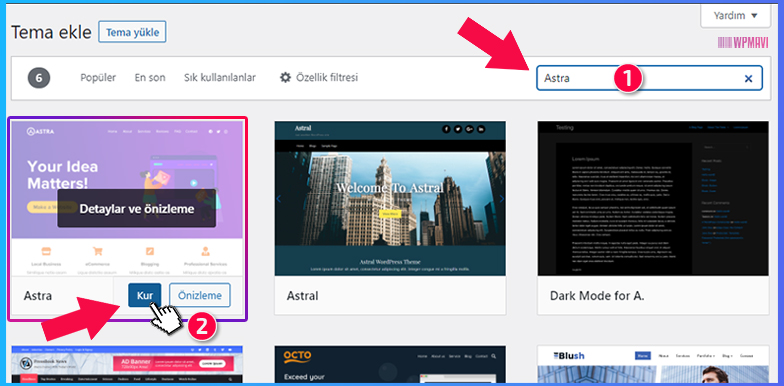Image resolution: width=784 pixels, height=386 pixels.
Task: Click the Blogging pencil icon in Astra preview
Action: click(150, 251)
